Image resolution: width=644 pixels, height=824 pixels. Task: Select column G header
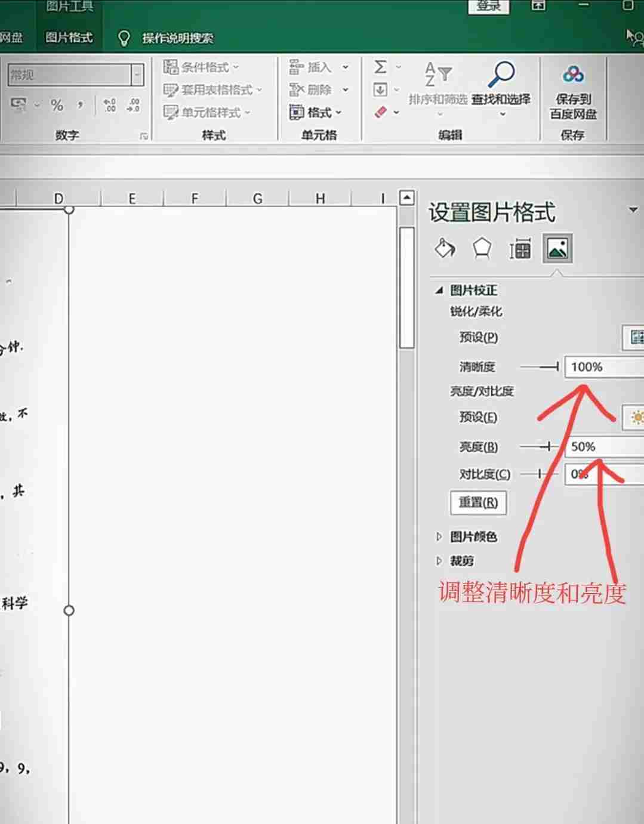point(257,199)
